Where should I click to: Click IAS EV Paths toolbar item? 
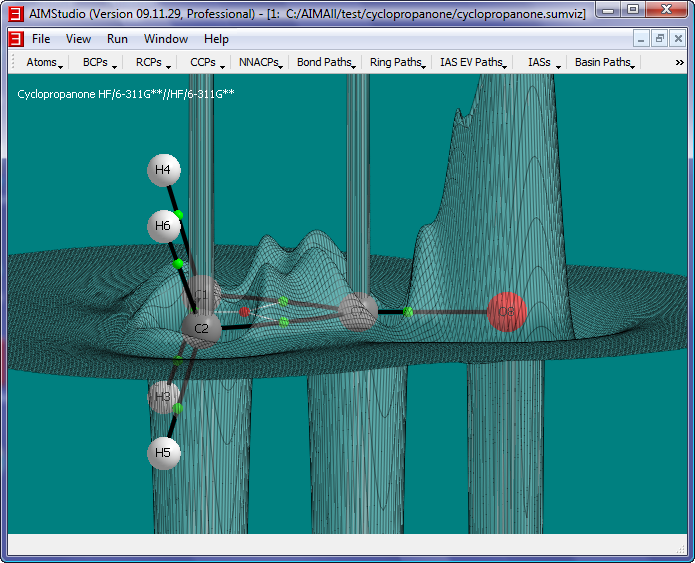click(x=473, y=62)
